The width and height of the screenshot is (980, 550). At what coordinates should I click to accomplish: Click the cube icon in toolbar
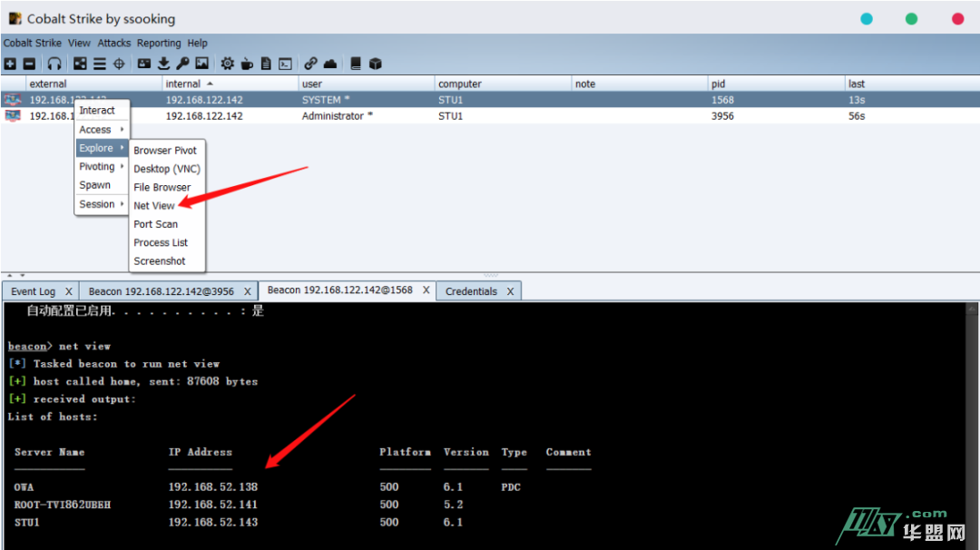point(376,64)
